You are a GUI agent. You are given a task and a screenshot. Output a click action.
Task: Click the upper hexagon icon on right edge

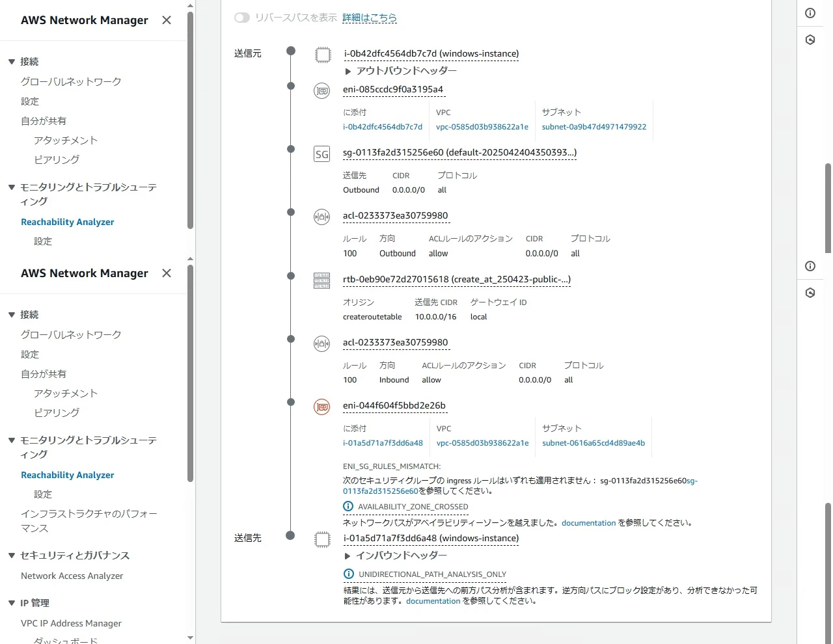(810, 40)
